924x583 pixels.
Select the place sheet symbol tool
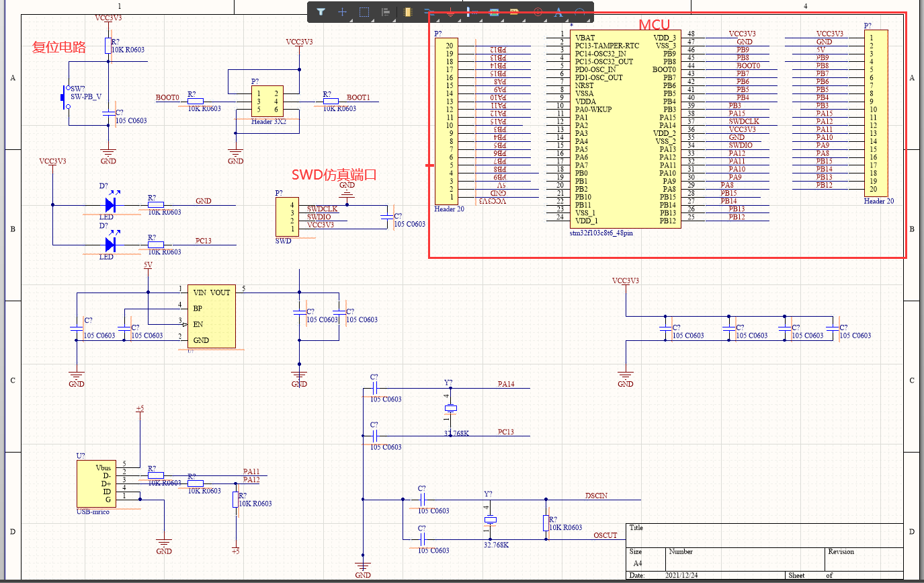tap(494, 11)
